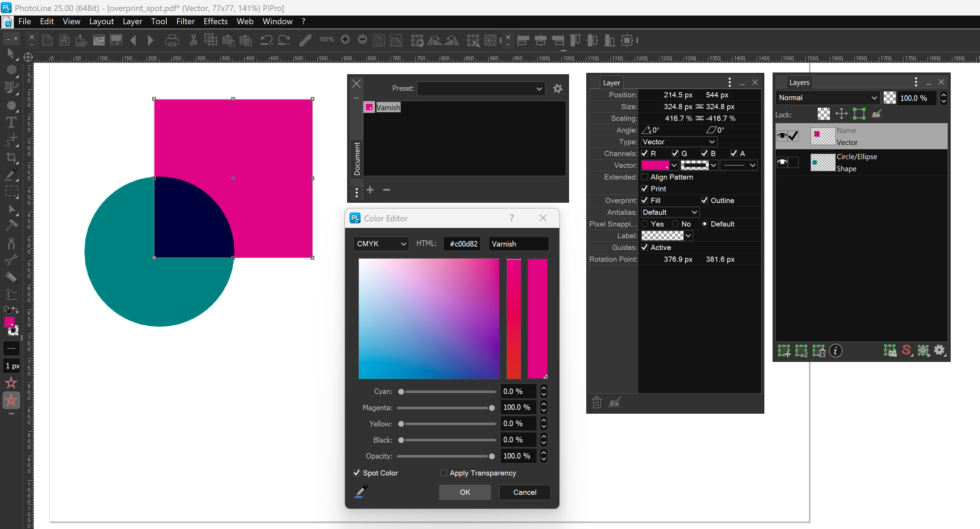Open the Type Vector dropdown
This screenshot has height=529, width=980.
point(679,142)
